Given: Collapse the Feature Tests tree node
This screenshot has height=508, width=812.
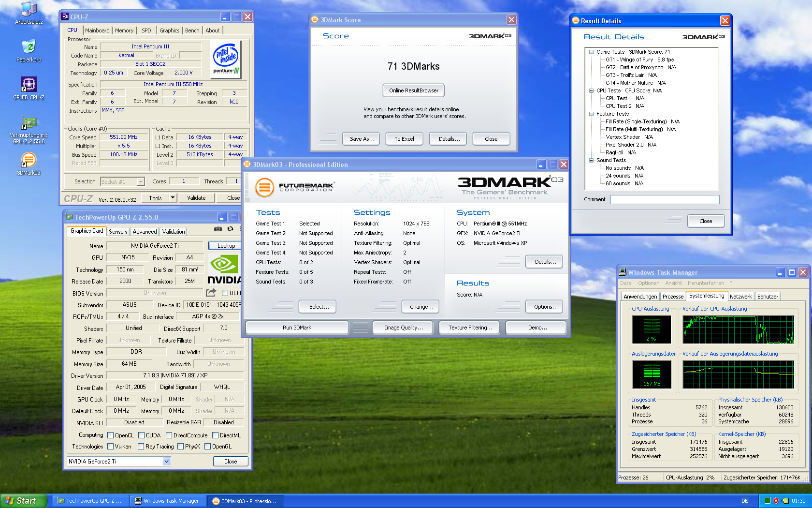Looking at the screenshot, I should coord(591,114).
